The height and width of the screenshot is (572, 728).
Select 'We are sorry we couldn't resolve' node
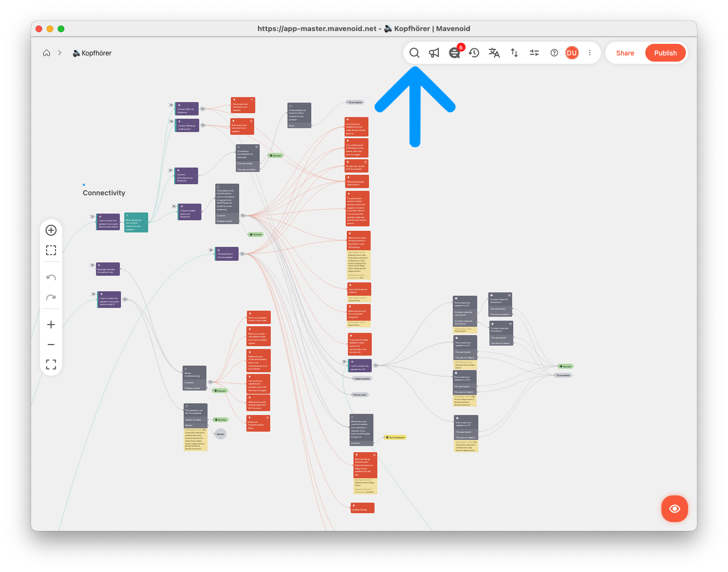(361, 430)
